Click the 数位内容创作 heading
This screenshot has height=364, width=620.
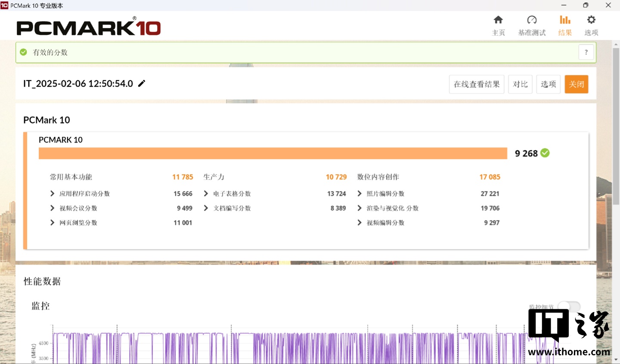[x=378, y=177]
